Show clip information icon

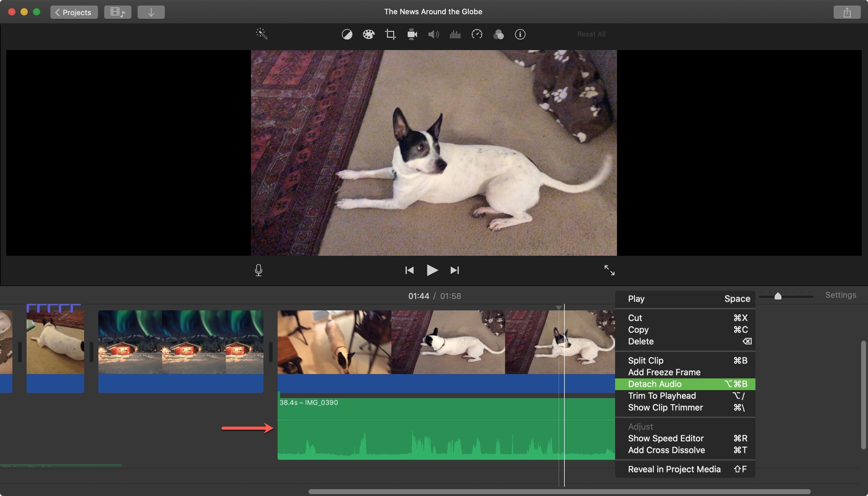[x=520, y=34]
